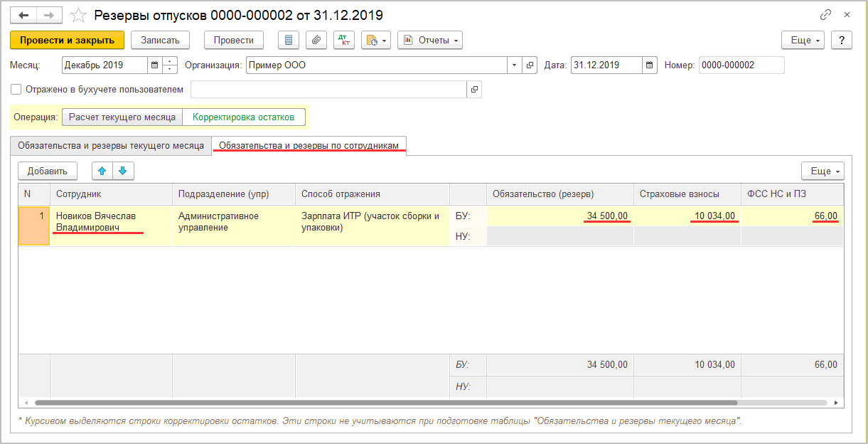Open 'Обязательства и резервы по сотрудникам' tab

pos(309,145)
